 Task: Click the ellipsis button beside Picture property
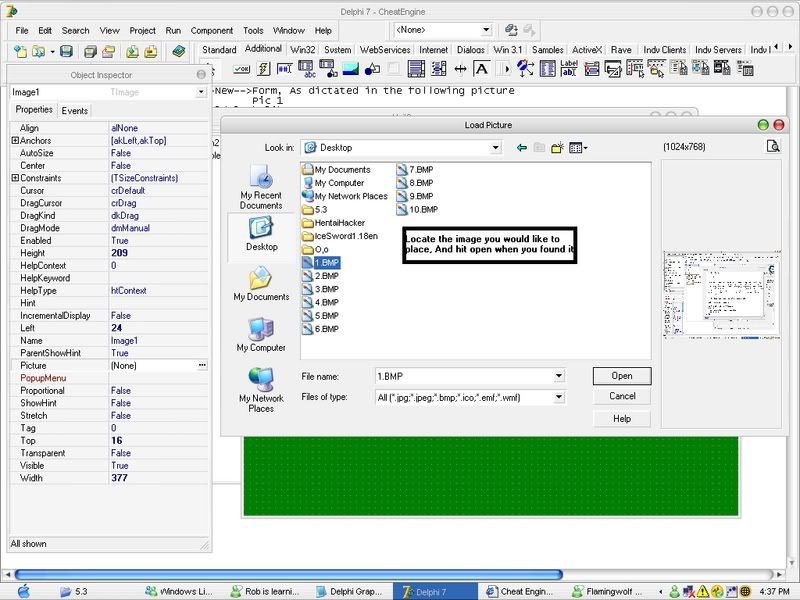coord(203,366)
